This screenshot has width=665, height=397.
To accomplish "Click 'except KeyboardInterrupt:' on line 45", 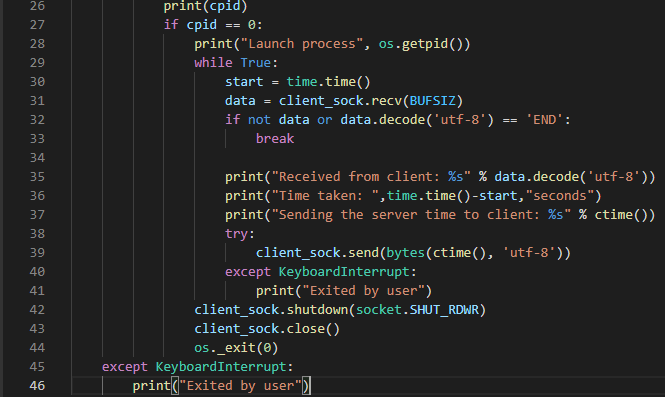I will click(x=198, y=366).
